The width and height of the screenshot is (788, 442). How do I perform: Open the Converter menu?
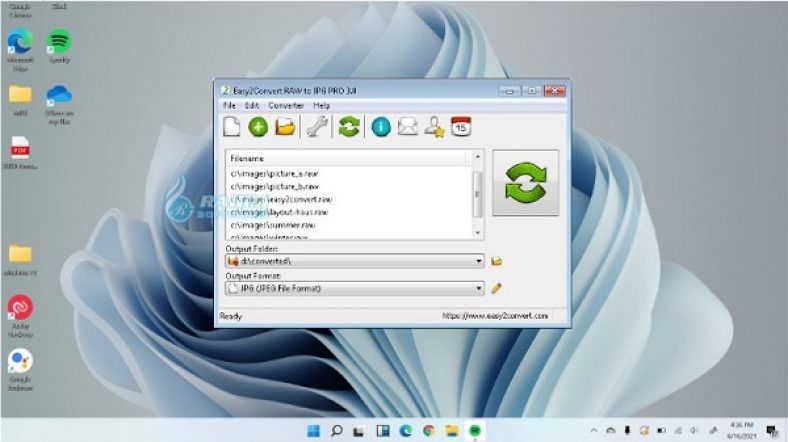[x=286, y=105]
